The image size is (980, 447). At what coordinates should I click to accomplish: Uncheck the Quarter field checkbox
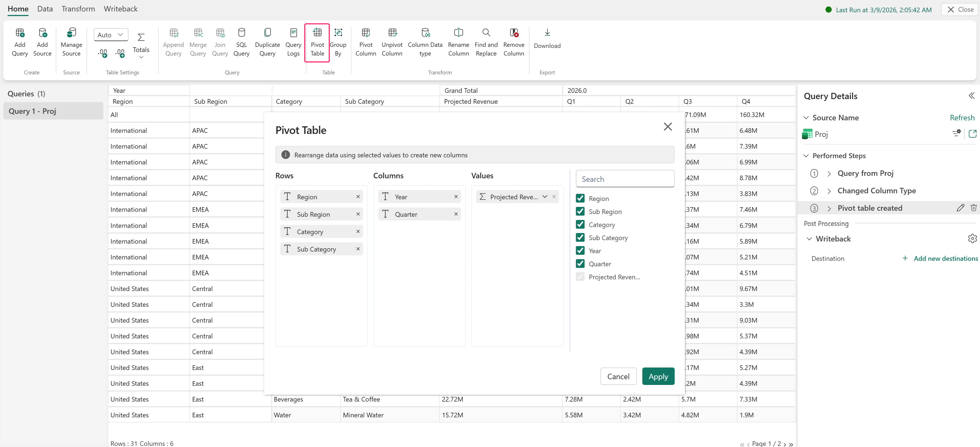click(x=580, y=264)
